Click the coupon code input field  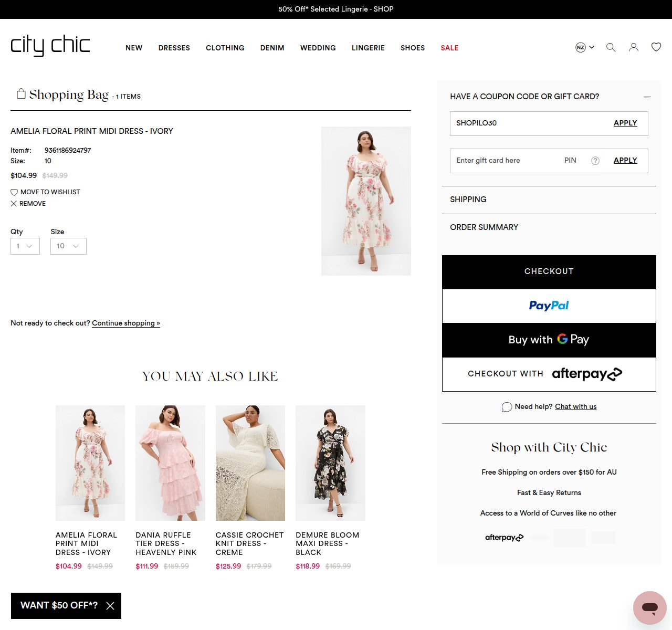pyautogui.click(x=528, y=123)
